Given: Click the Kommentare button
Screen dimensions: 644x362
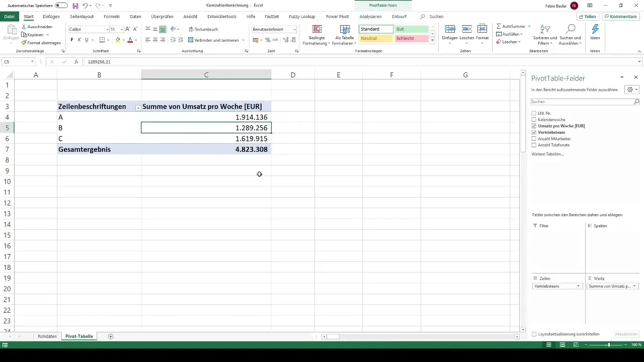Looking at the screenshot, I should click(620, 17).
